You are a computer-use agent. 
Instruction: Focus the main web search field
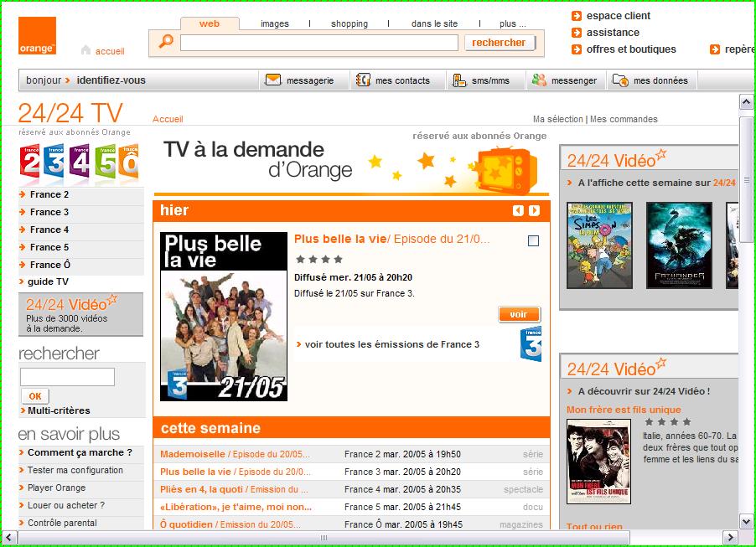click(x=319, y=43)
